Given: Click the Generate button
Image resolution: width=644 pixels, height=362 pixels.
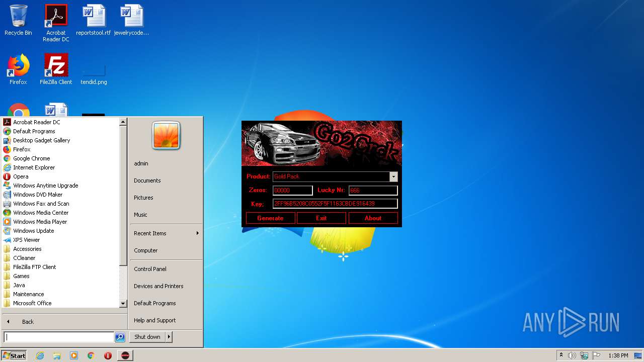Looking at the screenshot, I should click(x=270, y=218).
